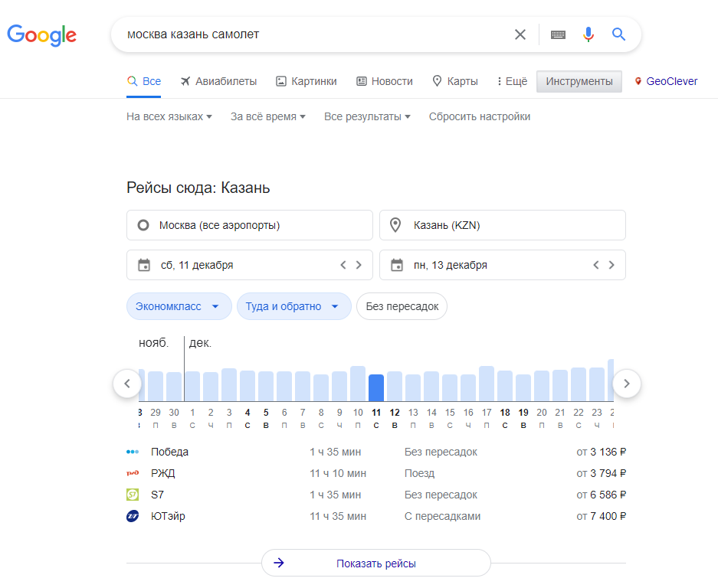The height and width of the screenshot is (588, 718).
Task: Select price bar for December 23
Action: 597,384
